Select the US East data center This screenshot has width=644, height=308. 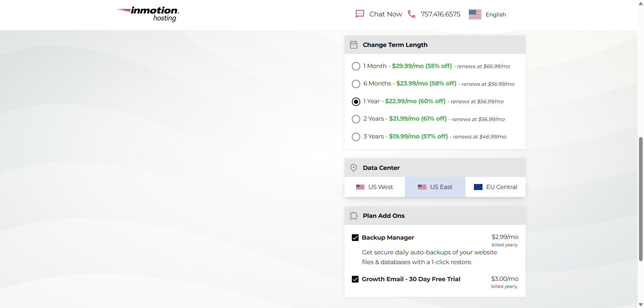tap(435, 187)
